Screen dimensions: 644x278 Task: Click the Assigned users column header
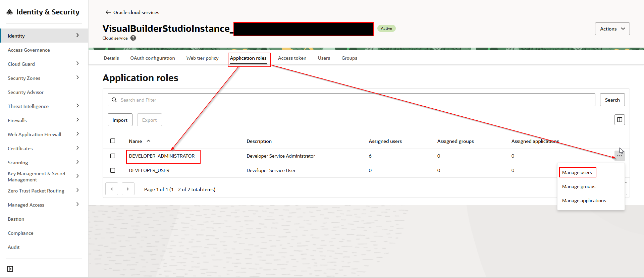pos(385,141)
